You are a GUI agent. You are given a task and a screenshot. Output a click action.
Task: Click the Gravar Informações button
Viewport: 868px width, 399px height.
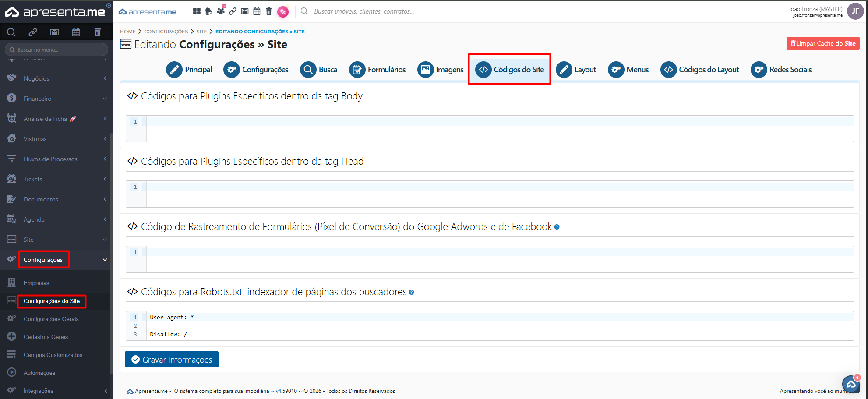coord(172,360)
